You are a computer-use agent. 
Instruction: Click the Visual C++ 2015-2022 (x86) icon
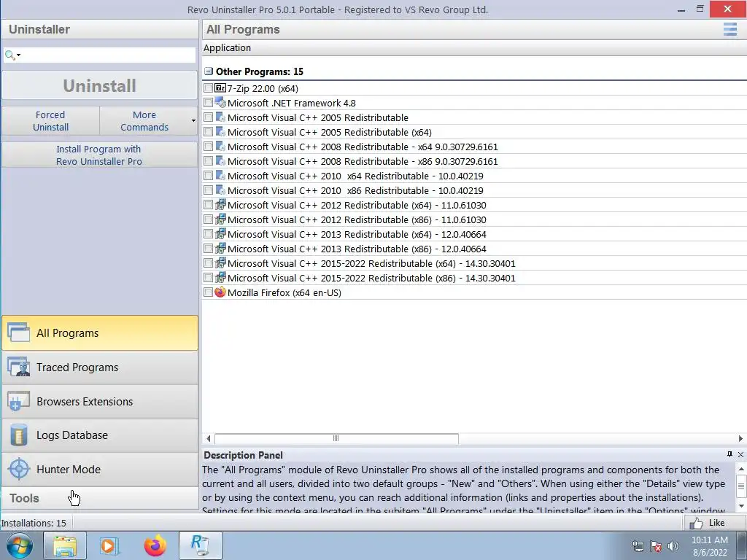pyautogui.click(x=220, y=277)
